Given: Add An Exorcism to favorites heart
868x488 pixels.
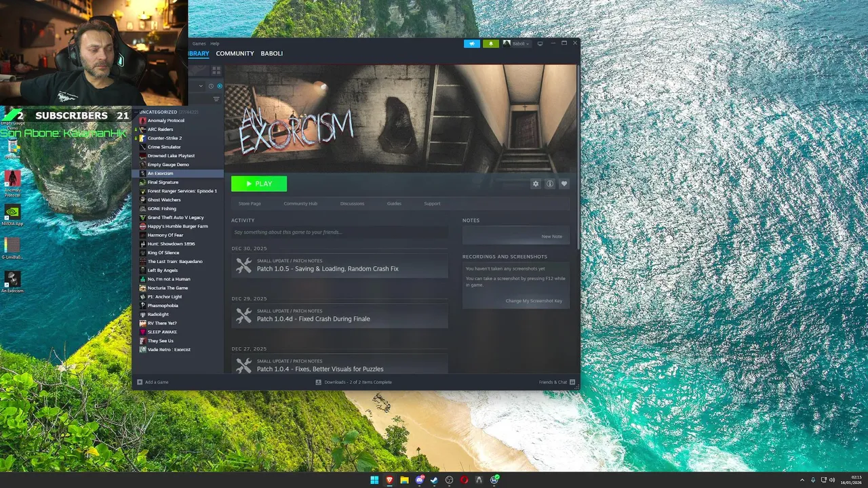Looking at the screenshot, I should (x=564, y=184).
